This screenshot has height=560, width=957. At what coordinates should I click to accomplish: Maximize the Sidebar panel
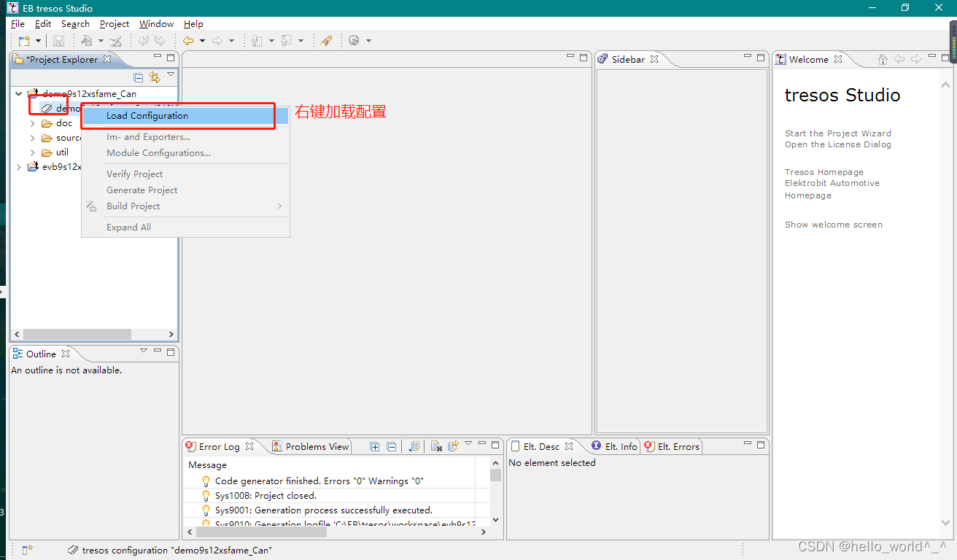pyautogui.click(x=761, y=58)
